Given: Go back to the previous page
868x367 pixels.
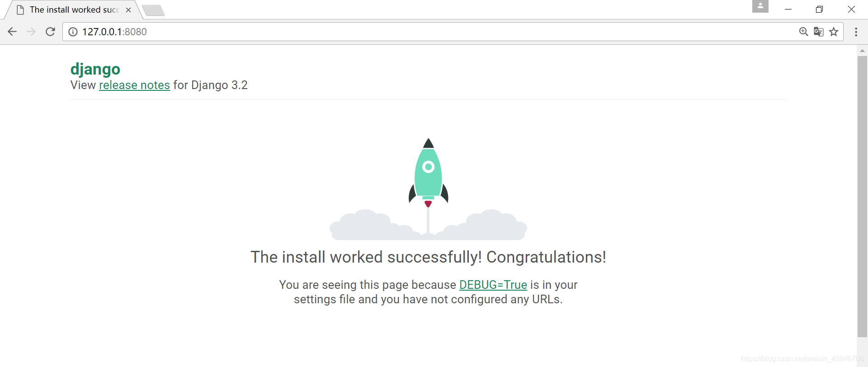Looking at the screenshot, I should (12, 32).
